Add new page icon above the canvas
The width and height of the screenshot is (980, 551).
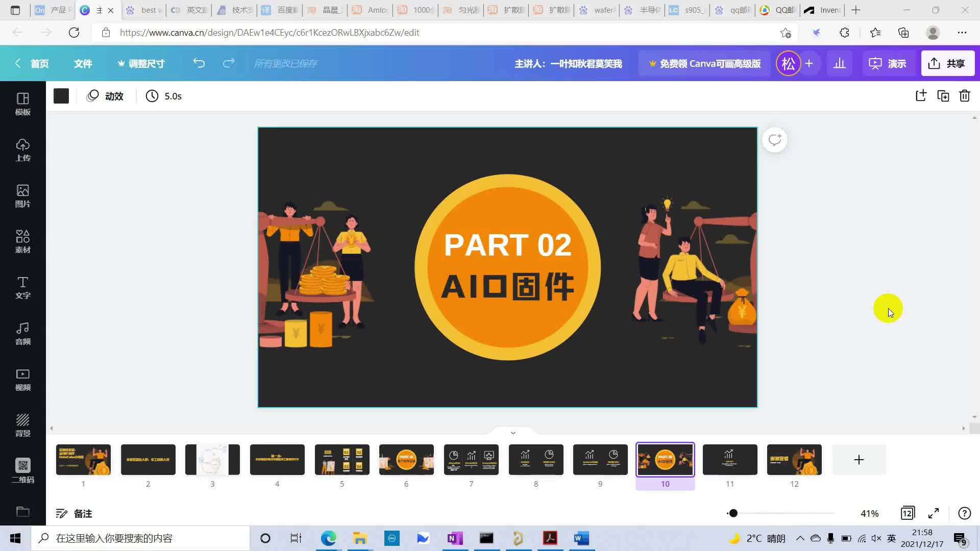921,95
